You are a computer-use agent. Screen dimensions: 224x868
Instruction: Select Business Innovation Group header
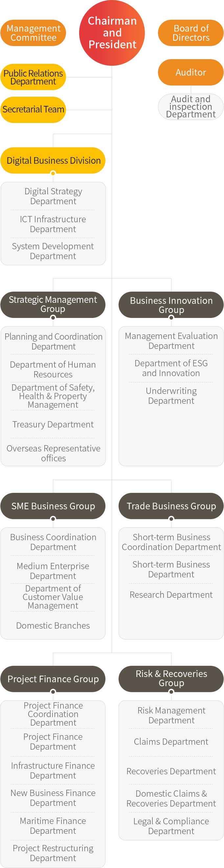coord(171,304)
